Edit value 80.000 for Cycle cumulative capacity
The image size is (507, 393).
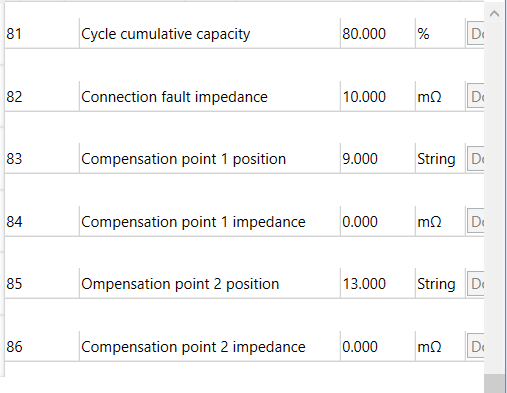377,34
